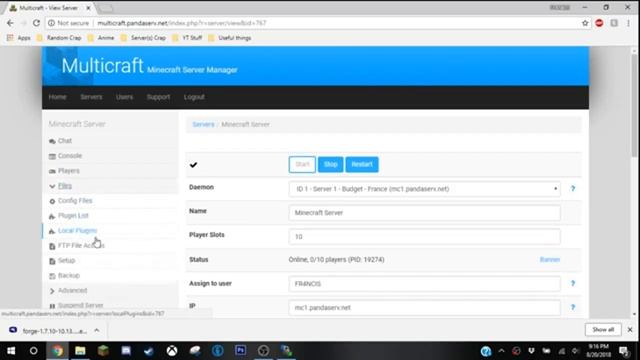This screenshot has width=640, height=360.
Task: Click the Servers breadcrumb link
Action: pyautogui.click(x=203, y=124)
